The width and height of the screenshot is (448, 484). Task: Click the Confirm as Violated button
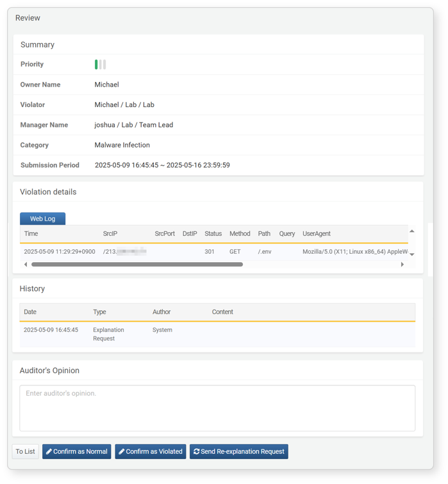click(x=150, y=451)
